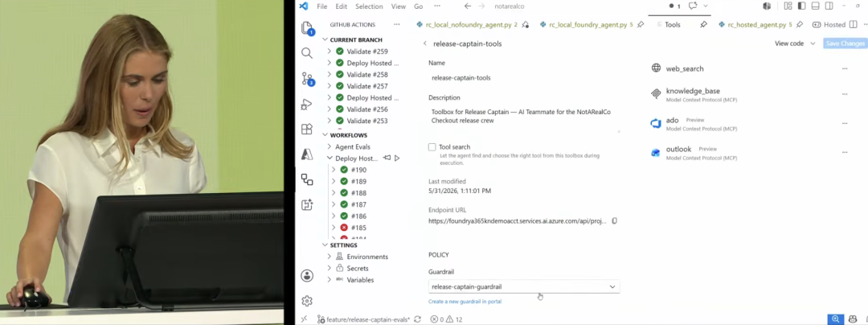Open the Explorer view in activity bar

307,28
